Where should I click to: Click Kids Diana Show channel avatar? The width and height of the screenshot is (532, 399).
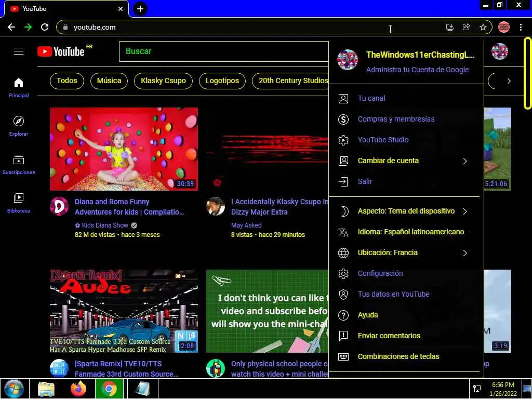click(59, 206)
